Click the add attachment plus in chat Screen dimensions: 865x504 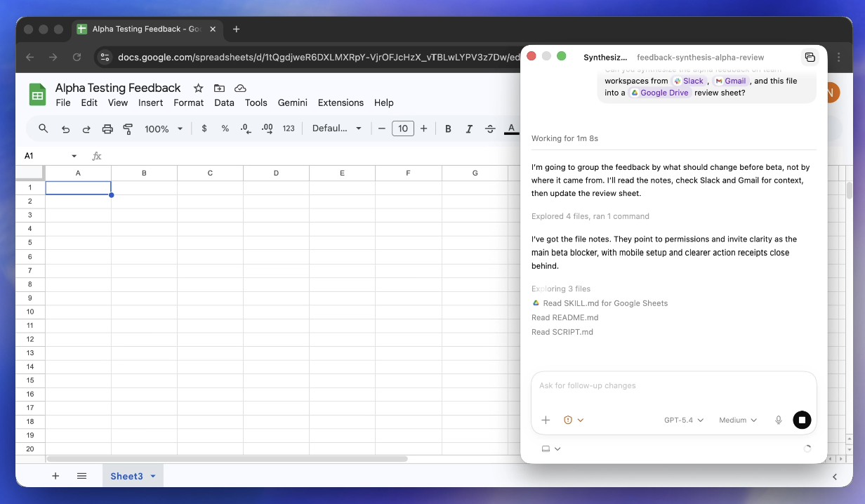tap(546, 420)
